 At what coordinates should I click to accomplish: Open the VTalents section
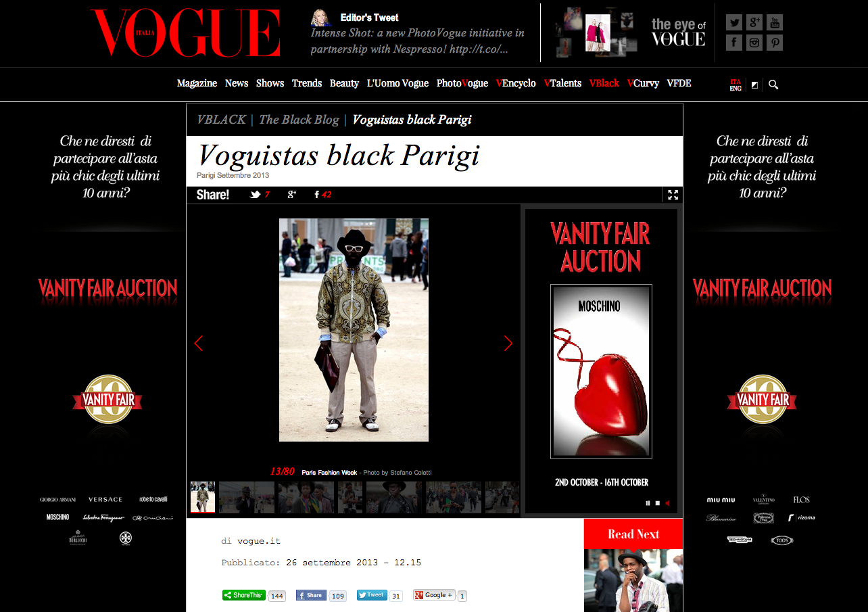pos(562,83)
